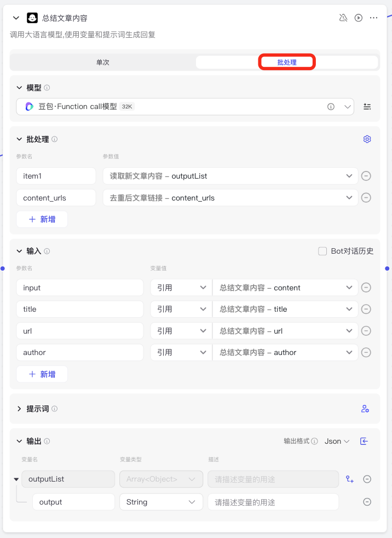Image resolution: width=392 pixels, height=538 pixels.
Task: Remove the item1 batch parameter row
Action: [366, 176]
